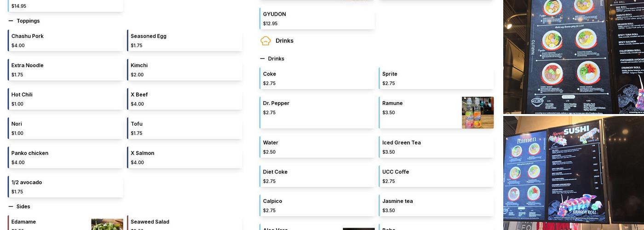The image size is (644, 230).
Task: Choose the Iced Green Tea item
Action: tap(436, 147)
